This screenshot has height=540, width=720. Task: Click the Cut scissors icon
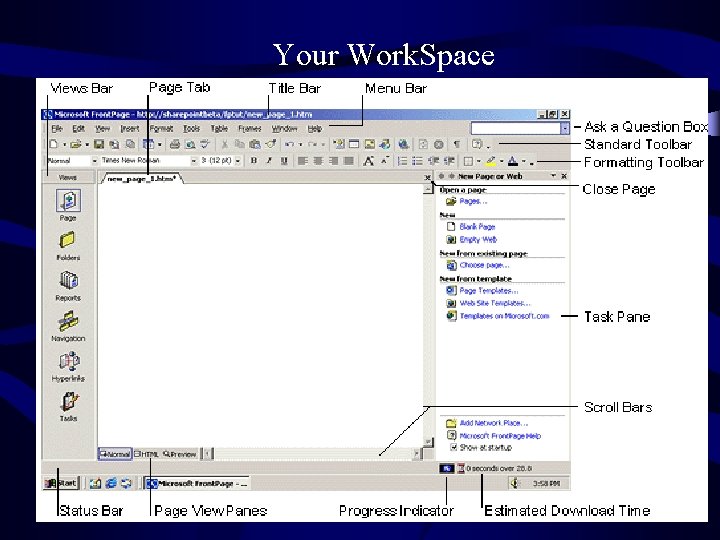coord(225,144)
